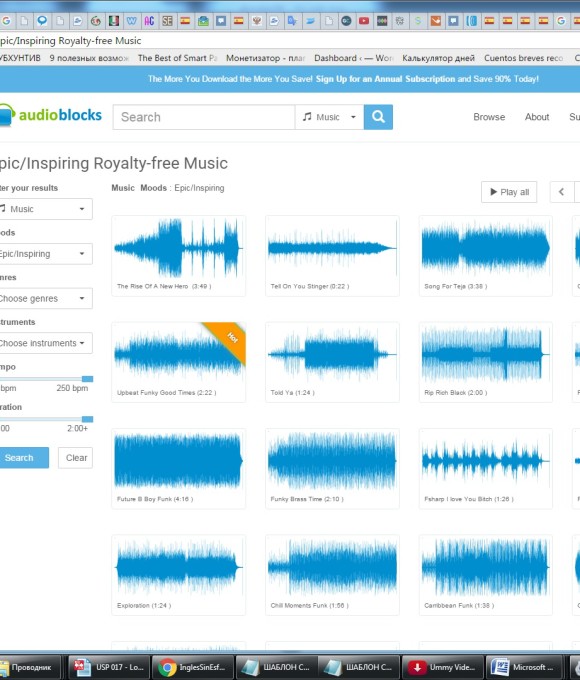Viewport: 580px width, 680px height.
Task: Expand the Music filter dropdown in the sidebar
Action: [x=46, y=209]
